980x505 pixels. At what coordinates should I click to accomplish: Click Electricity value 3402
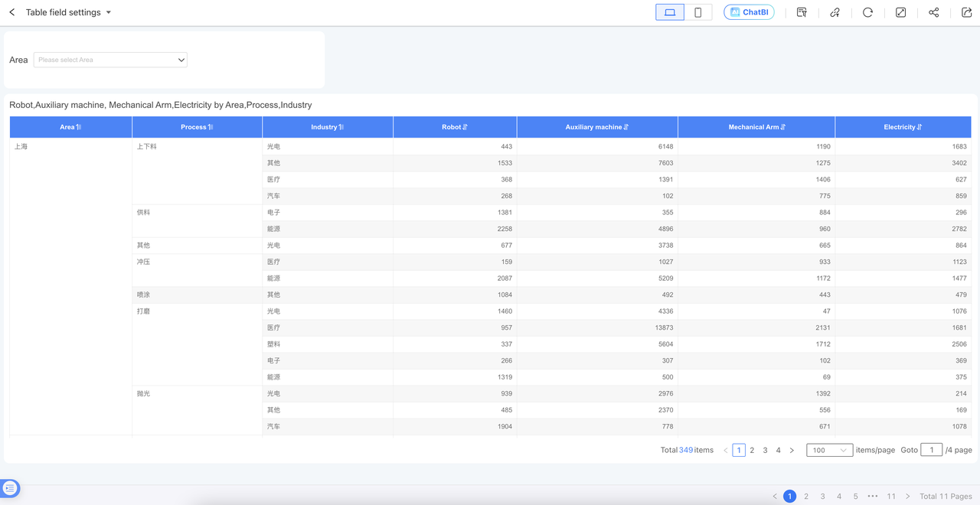pos(959,163)
